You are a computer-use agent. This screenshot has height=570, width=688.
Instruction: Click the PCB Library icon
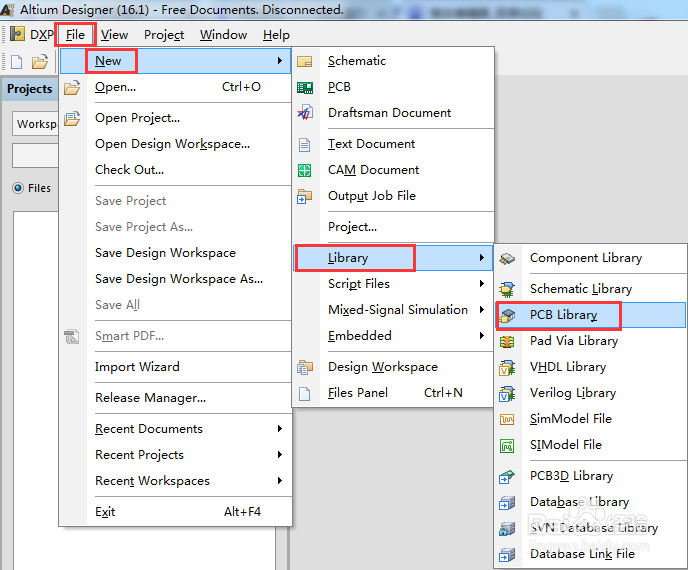click(x=507, y=315)
